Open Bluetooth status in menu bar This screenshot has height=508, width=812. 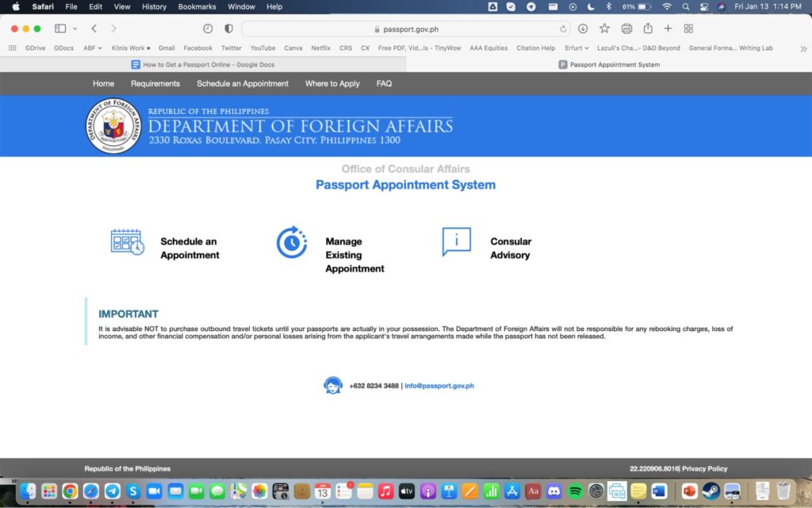point(608,6)
